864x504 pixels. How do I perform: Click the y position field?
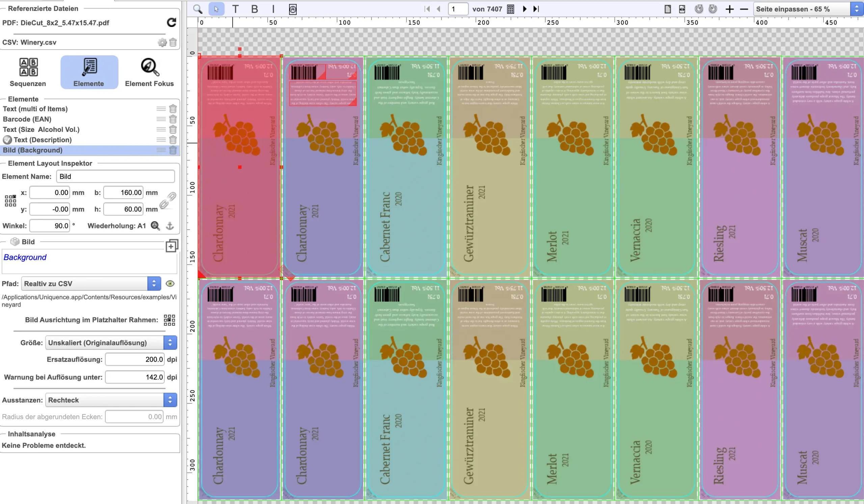(x=50, y=209)
